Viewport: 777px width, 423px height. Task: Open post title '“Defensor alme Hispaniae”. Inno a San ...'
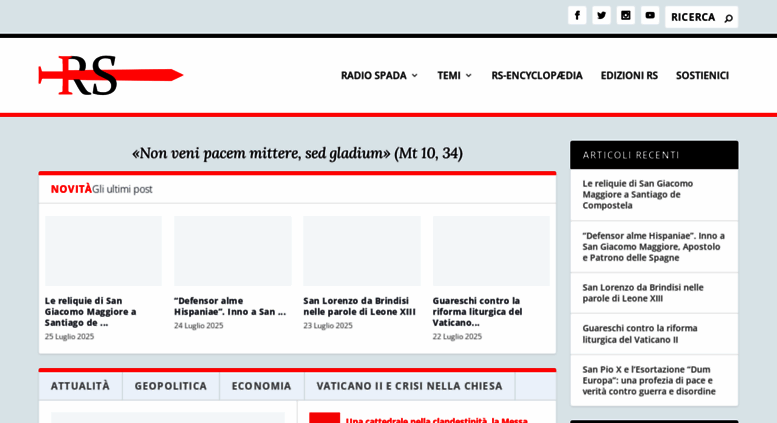(230, 306)
